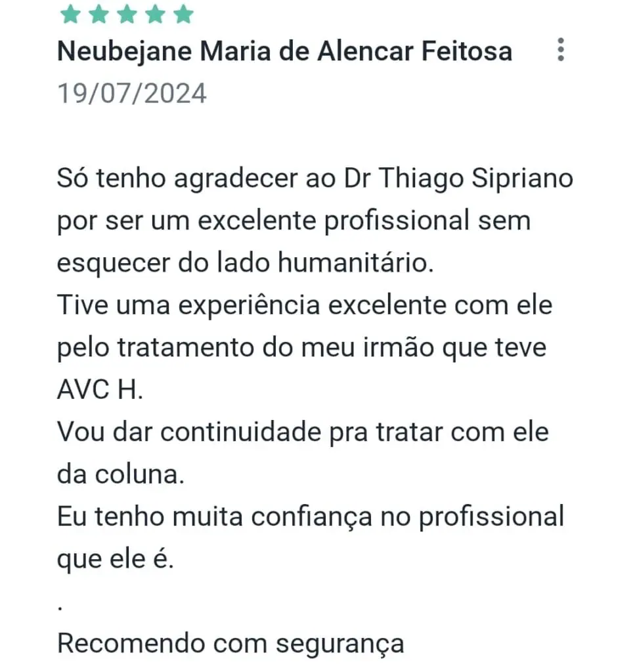Click the lone period above 'Recomendo'
The height and width of the screenshot is (672, 635).
coord(60,608)
